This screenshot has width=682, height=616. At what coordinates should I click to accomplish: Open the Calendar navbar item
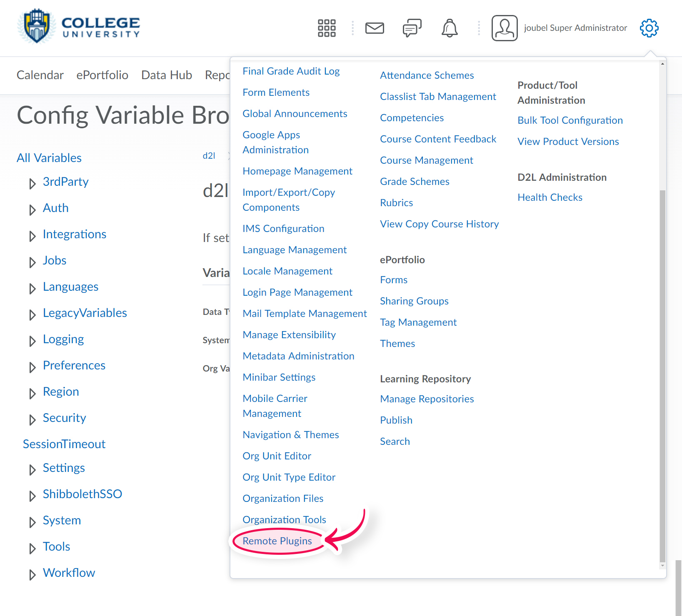40,75
